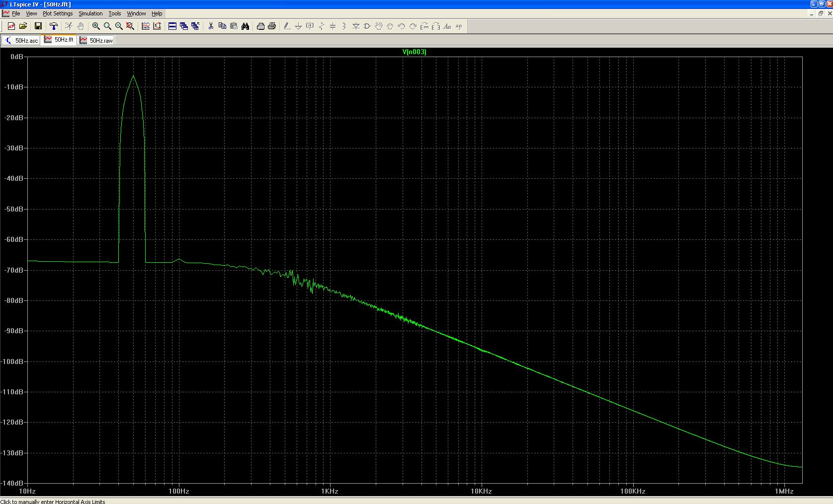Select the Capacitor tool

click(x=333, y=26)
